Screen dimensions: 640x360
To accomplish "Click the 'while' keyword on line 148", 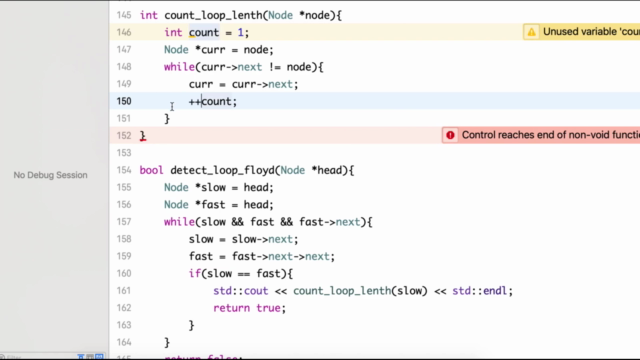I will pos(179,67).
